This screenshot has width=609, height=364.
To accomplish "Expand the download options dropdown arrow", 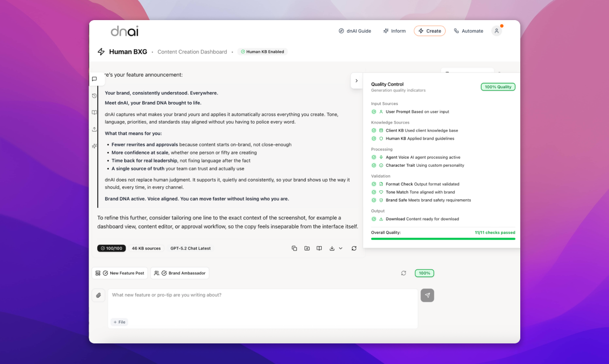I will [341, 248].
